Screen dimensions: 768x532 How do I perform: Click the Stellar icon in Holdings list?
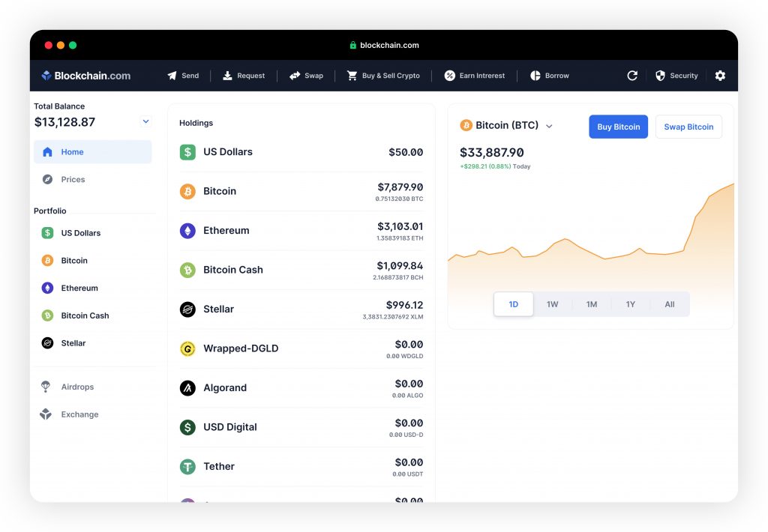point(187,309)
